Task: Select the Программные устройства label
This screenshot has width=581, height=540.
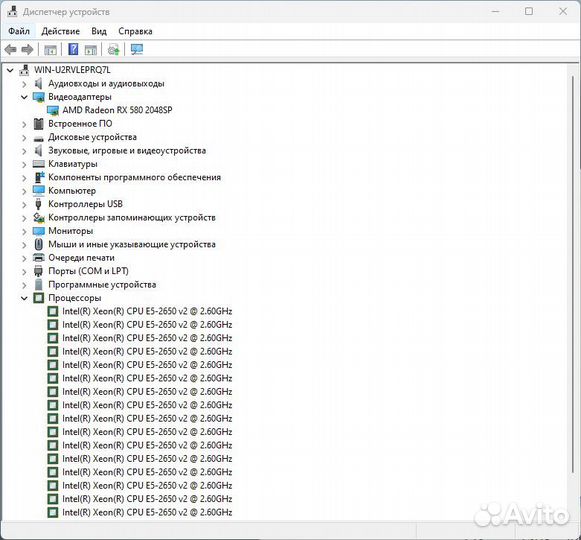Action: [x=102, y=285]
